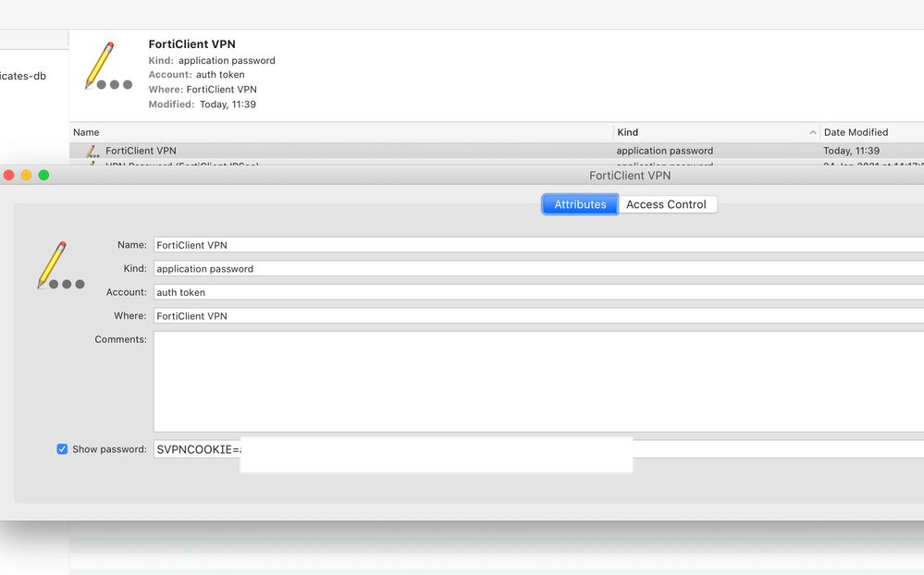The height and width of the screenshot is (575, 924).
Task: Toggle the Kind column sort arrow
Action: coord(813,132)
